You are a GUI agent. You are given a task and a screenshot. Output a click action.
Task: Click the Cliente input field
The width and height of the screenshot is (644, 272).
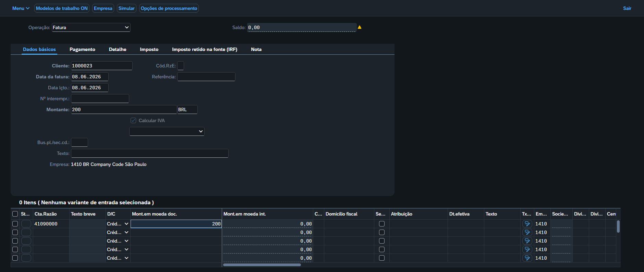point(102,66)
